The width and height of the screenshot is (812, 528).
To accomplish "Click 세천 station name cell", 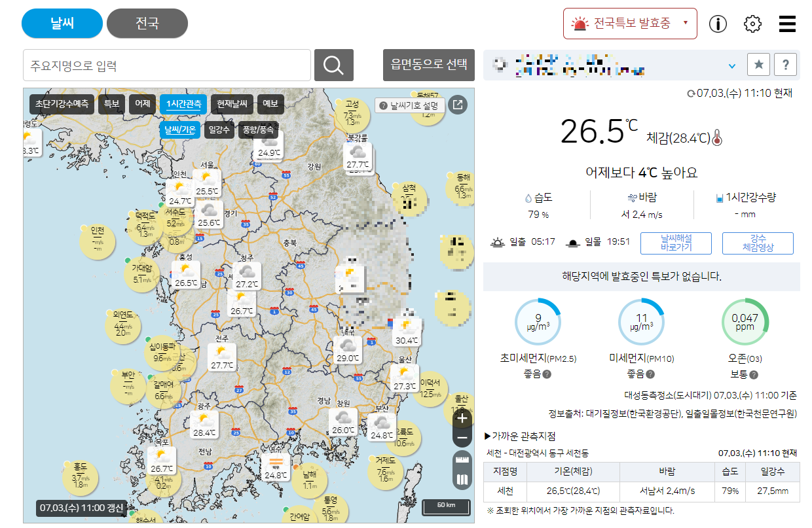I will pos(505,491).
